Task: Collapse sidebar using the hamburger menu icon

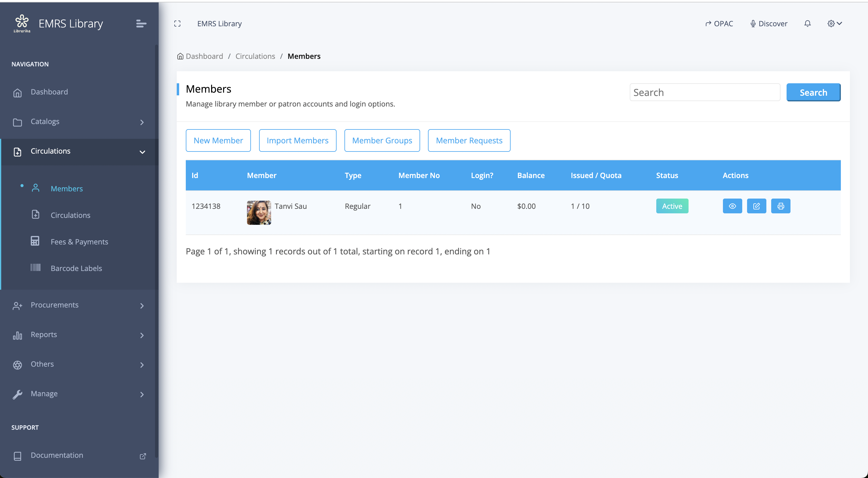Action: (141, 24)
